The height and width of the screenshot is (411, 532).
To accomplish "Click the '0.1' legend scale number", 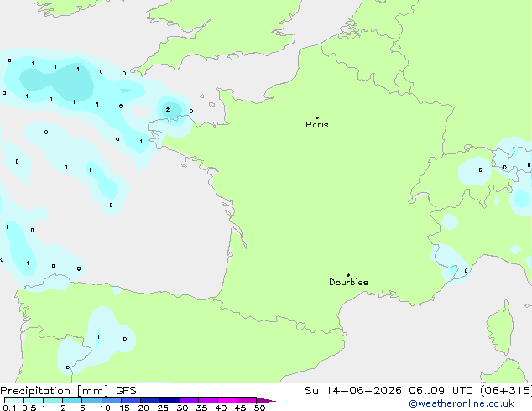I will tap(9, 408).
